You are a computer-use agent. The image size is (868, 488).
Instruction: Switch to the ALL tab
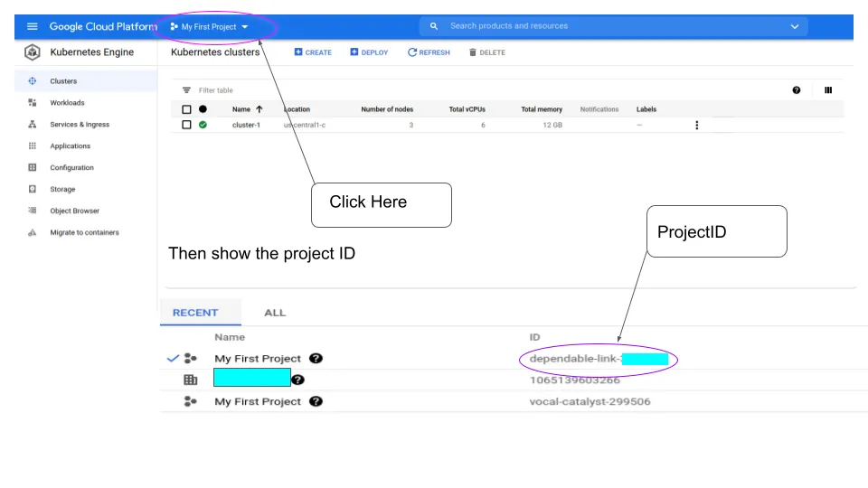click(x=275, y=313)
